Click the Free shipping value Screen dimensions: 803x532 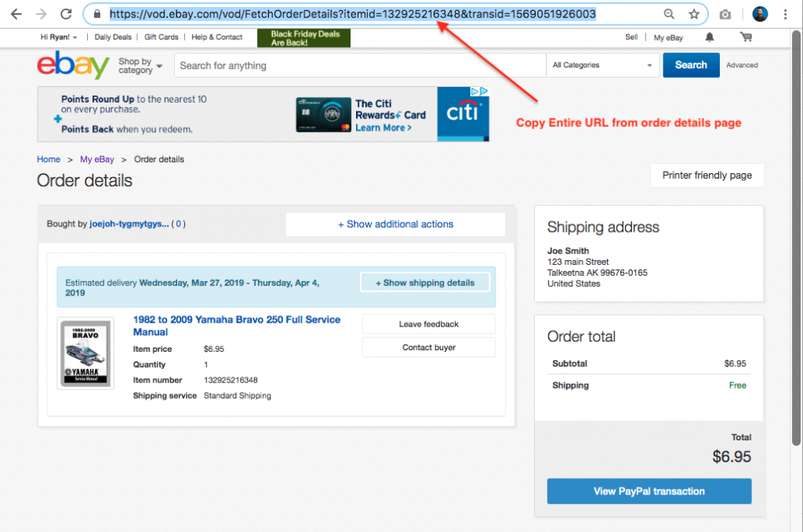click(737, 385)
